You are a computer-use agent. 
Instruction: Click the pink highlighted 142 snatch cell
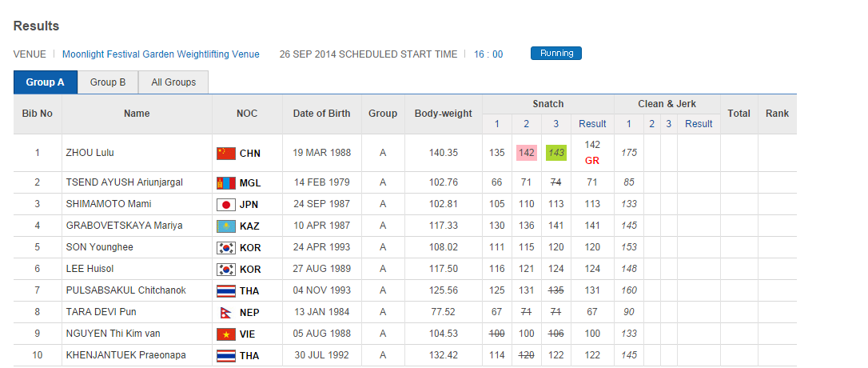tap(526, 153)
